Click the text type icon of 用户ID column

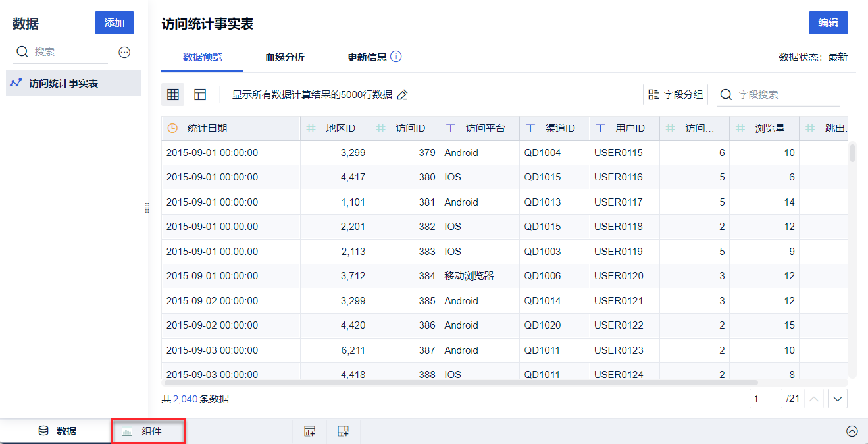(600, 128)
